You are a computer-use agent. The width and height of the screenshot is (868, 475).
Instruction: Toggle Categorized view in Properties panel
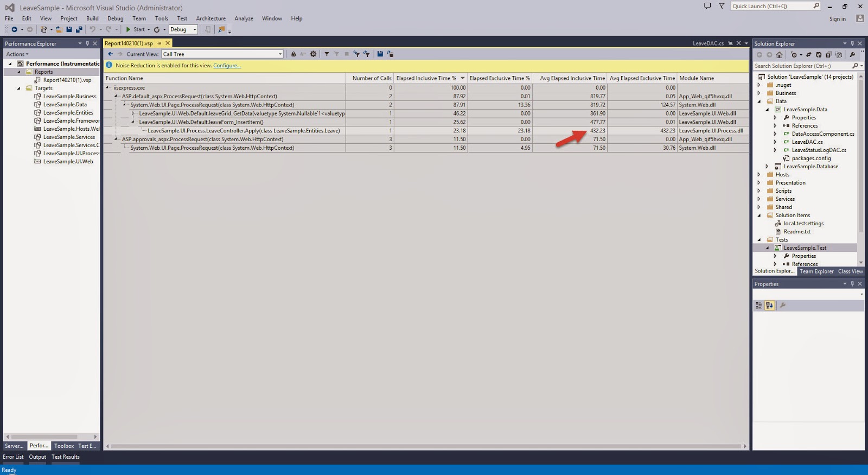(759, 305)
